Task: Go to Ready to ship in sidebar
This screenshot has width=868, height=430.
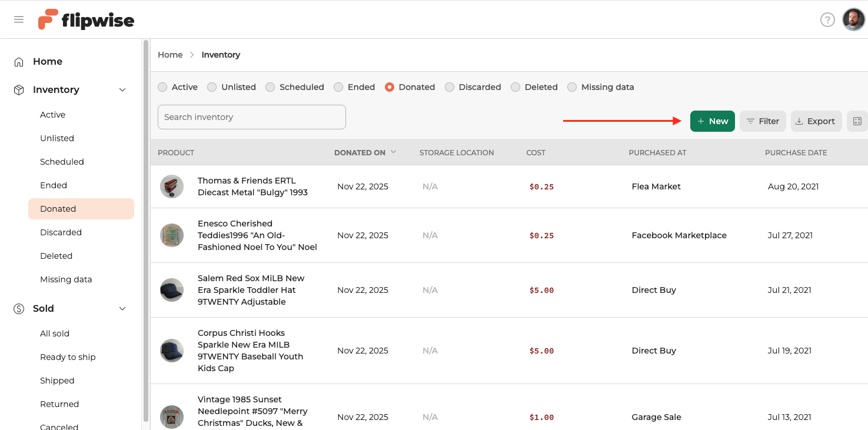Action: click(x=68, y=357)
